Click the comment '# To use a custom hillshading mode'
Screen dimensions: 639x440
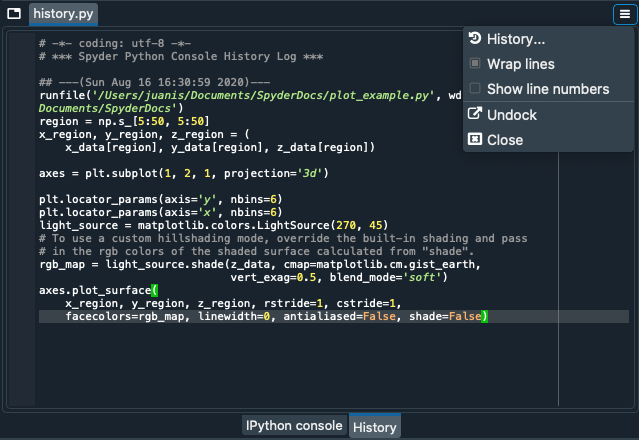283,238
